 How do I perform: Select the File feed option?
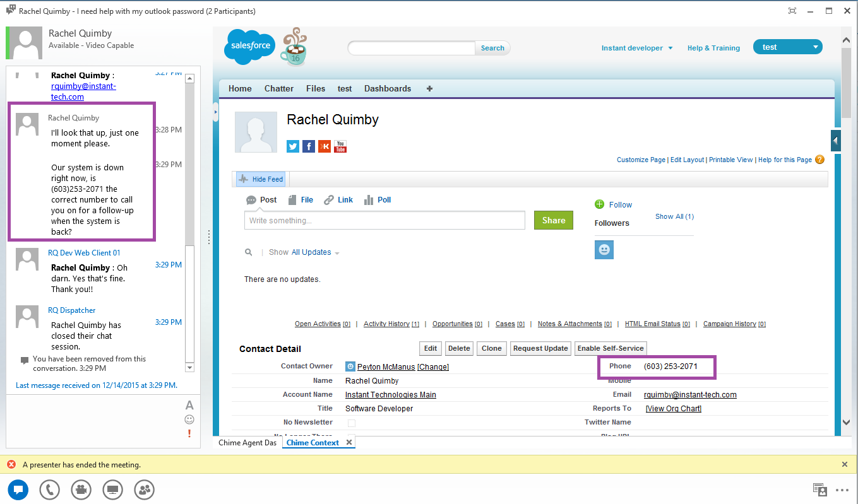click(x=301, y=200)
